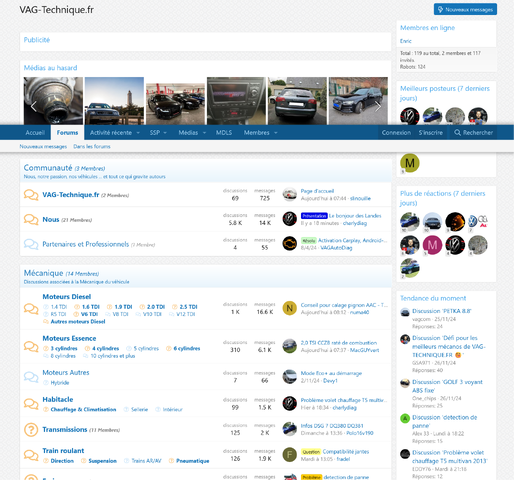Screen dimensions: 514x480
Task: Click VAGAutoDiag engine-light avatar
Action: [x=290, y=244]
